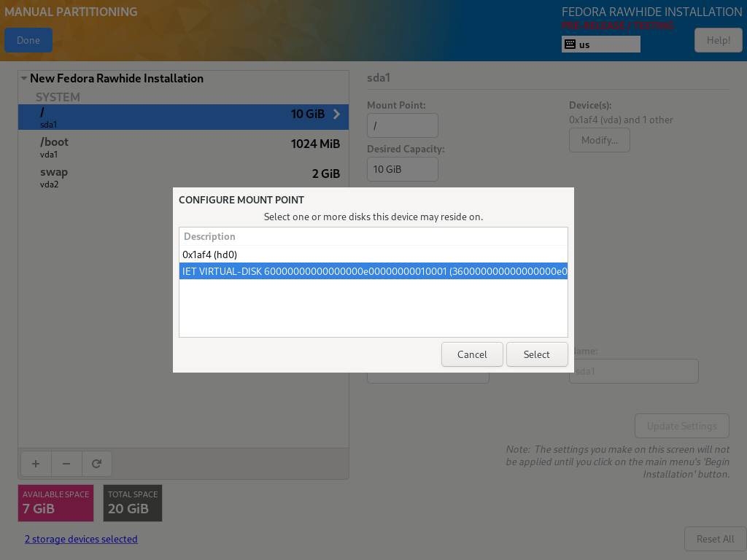Click the reload storage configuration icon
The width and height of the screenshot is (747, 560).
tap(97, 464)
